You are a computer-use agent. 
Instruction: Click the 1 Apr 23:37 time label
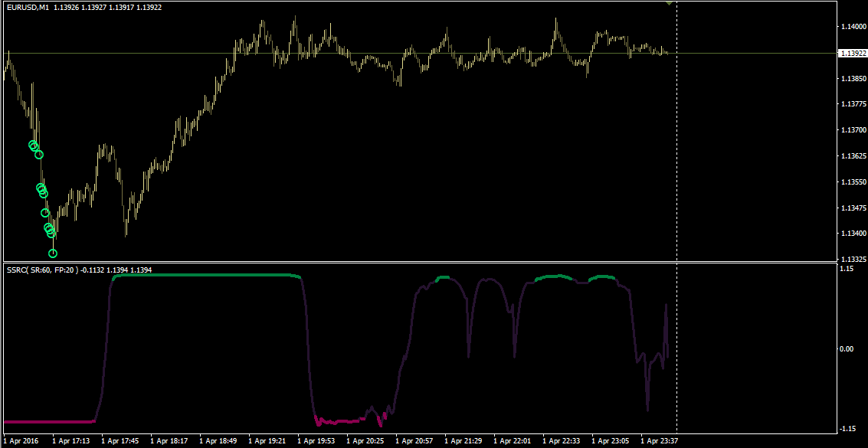tap(660, 441)
